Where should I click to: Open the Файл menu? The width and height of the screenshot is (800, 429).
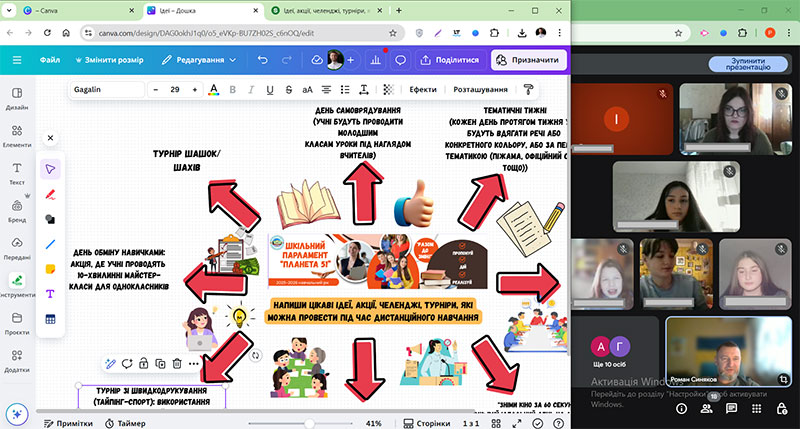pyautogui.click(x=50, y=60)
